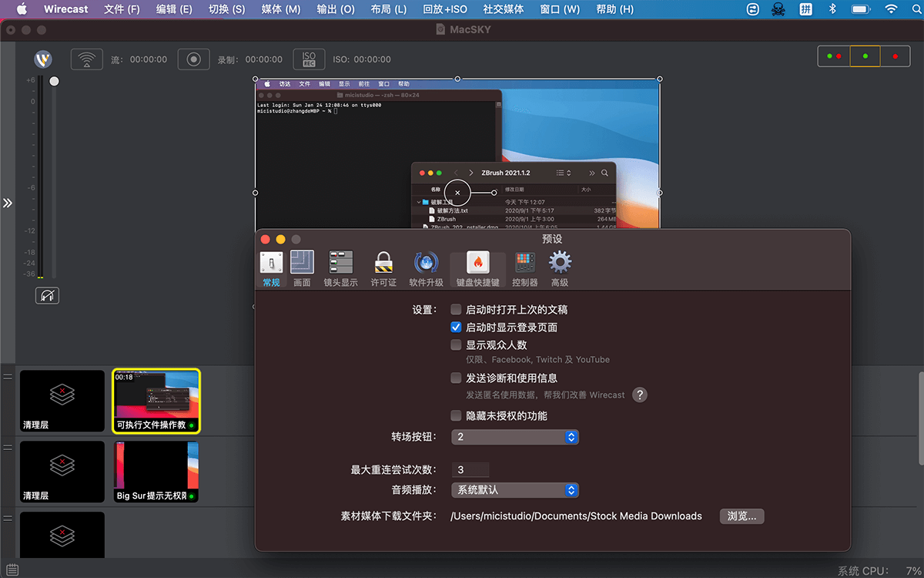The width and height of the screenshot is (924, 578).
Task: Open the 回放+ISO menu
Action: [x=445, y=9]
